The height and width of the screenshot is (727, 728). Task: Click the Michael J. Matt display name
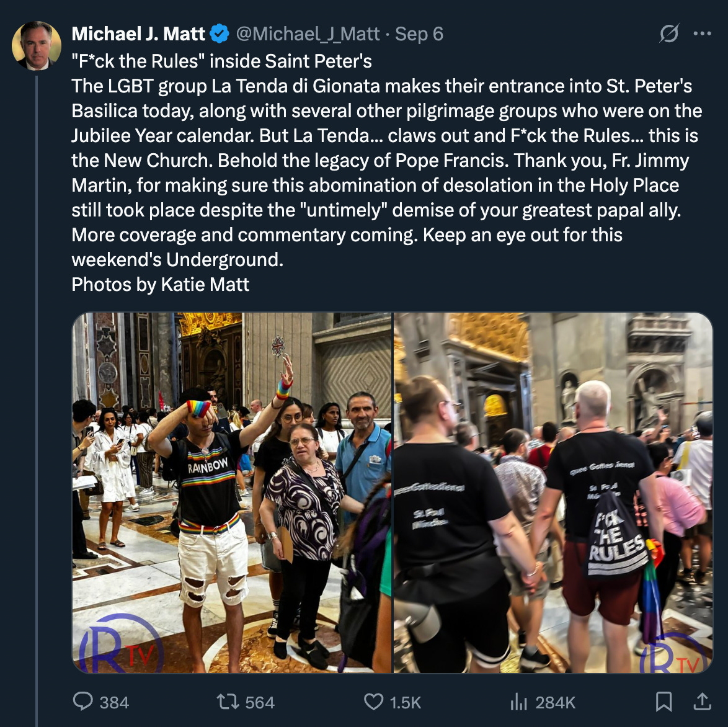tap(138, 34)
